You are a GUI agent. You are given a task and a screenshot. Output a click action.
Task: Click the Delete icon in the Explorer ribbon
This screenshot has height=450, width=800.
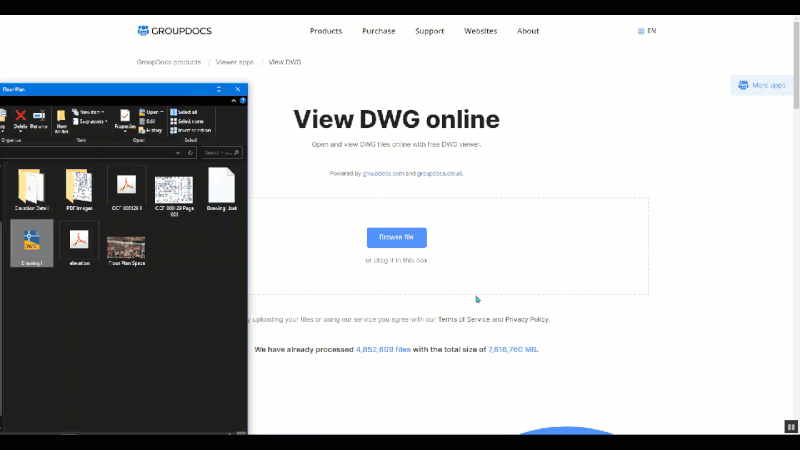(21, 118)
